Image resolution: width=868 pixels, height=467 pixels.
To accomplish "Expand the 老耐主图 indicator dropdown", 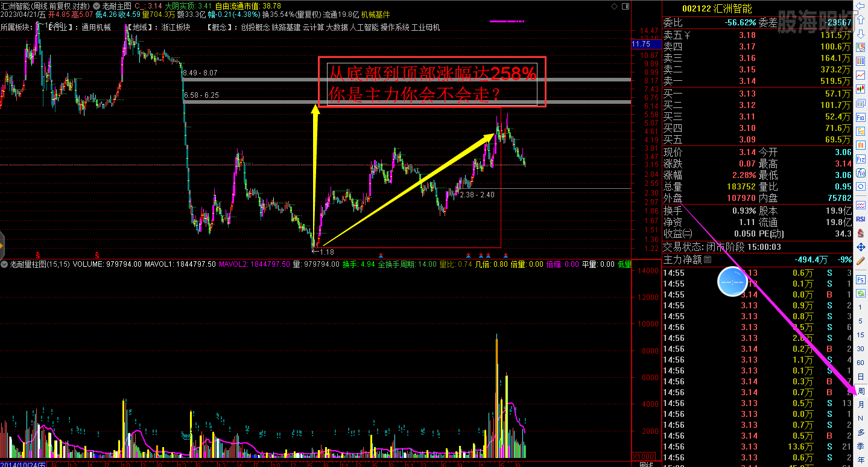I will (x=97, y=5).
